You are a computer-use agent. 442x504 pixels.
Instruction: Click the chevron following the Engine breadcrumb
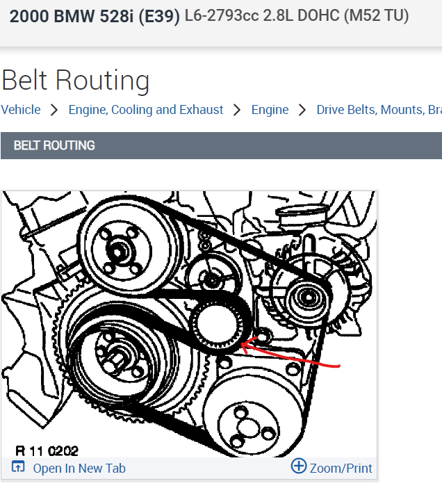[302, 111]
